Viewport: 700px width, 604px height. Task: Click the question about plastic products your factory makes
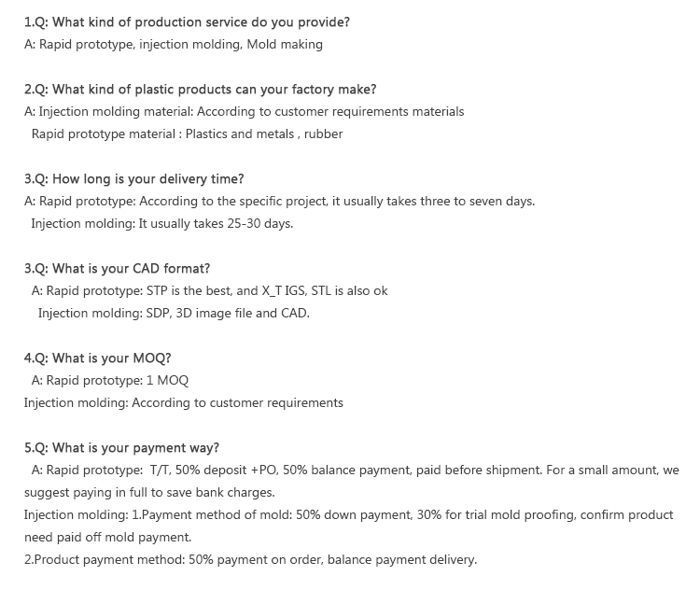tap(201, 90)
